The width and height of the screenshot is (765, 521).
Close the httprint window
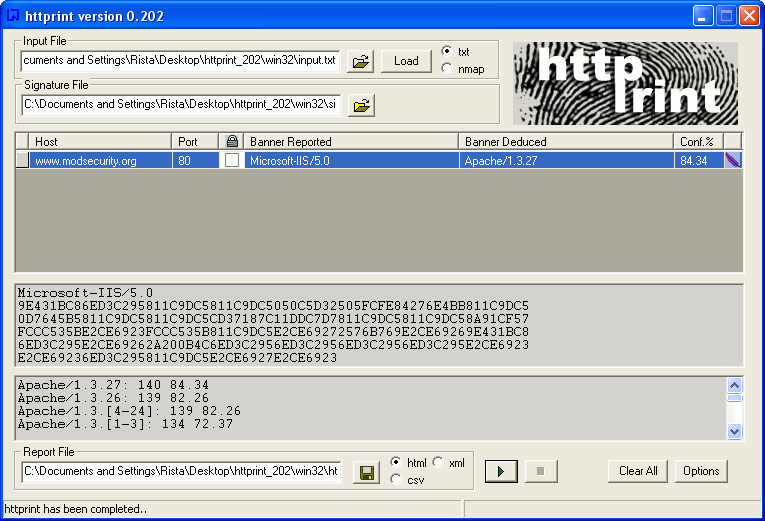tap(748, 16)
